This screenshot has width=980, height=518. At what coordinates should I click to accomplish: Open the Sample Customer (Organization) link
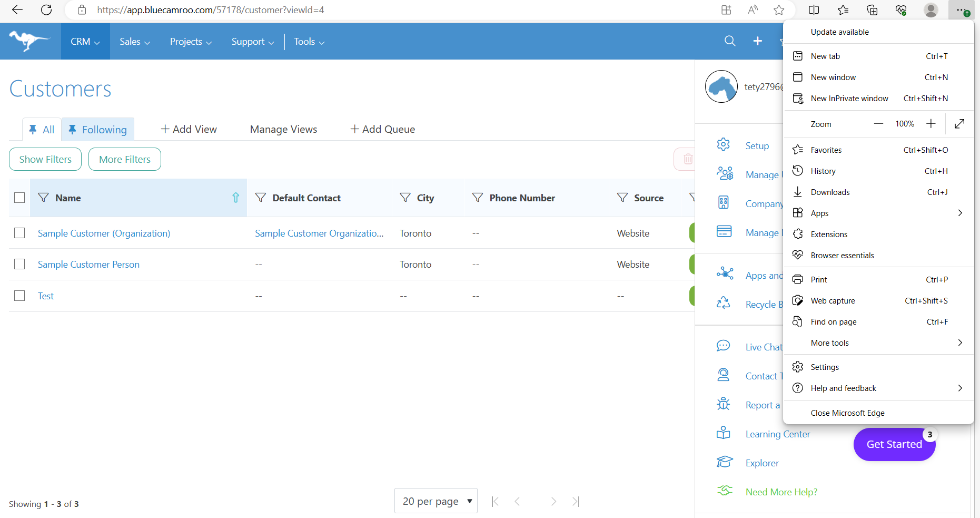(104, 233)
